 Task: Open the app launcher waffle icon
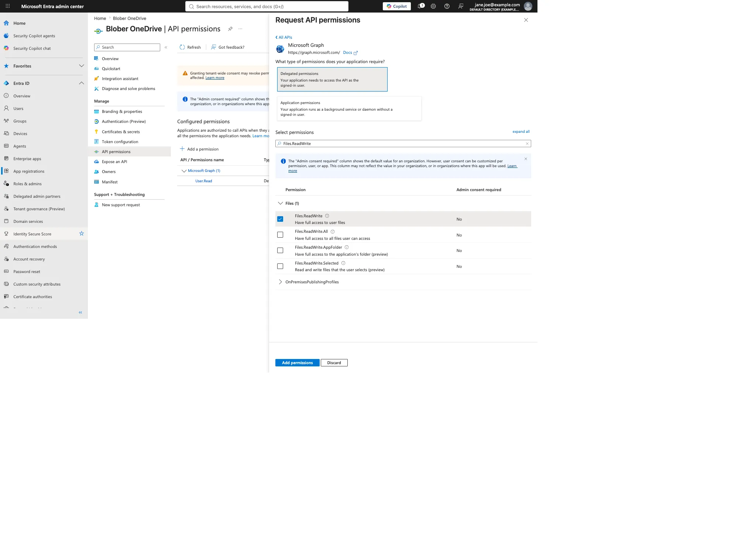[7, 6]
